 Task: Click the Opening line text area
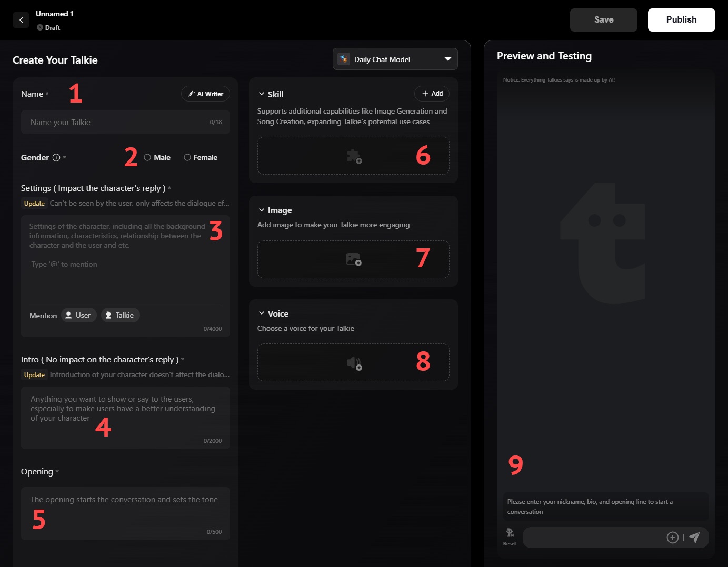[x=125, y=513]
